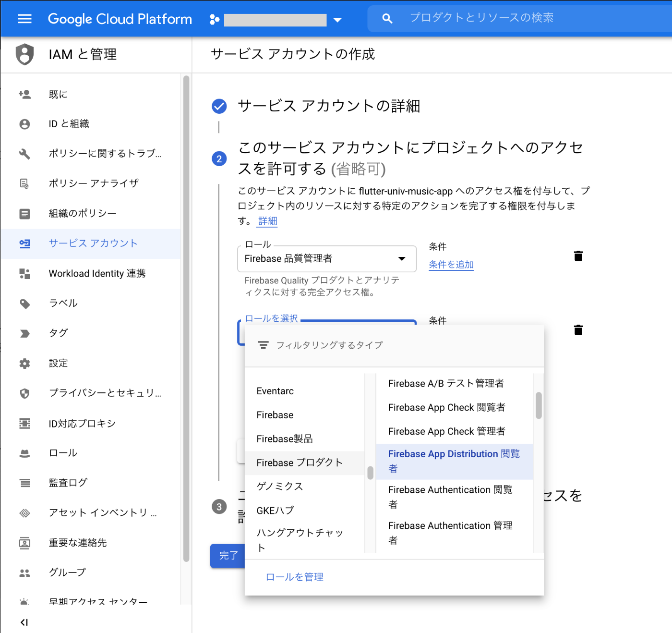Click the wrench icon for policy troubleshooting
Viewport: 672px width, 633px height.
[24, 154]
